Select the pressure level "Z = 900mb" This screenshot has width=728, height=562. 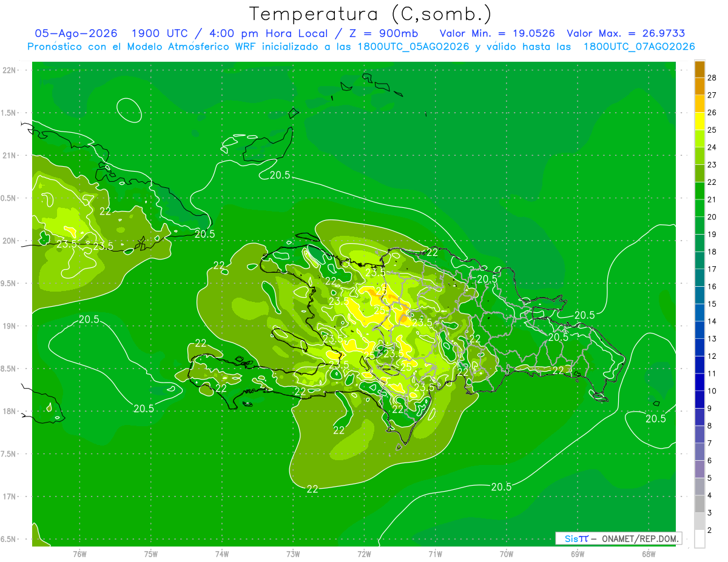pos(385,33)
